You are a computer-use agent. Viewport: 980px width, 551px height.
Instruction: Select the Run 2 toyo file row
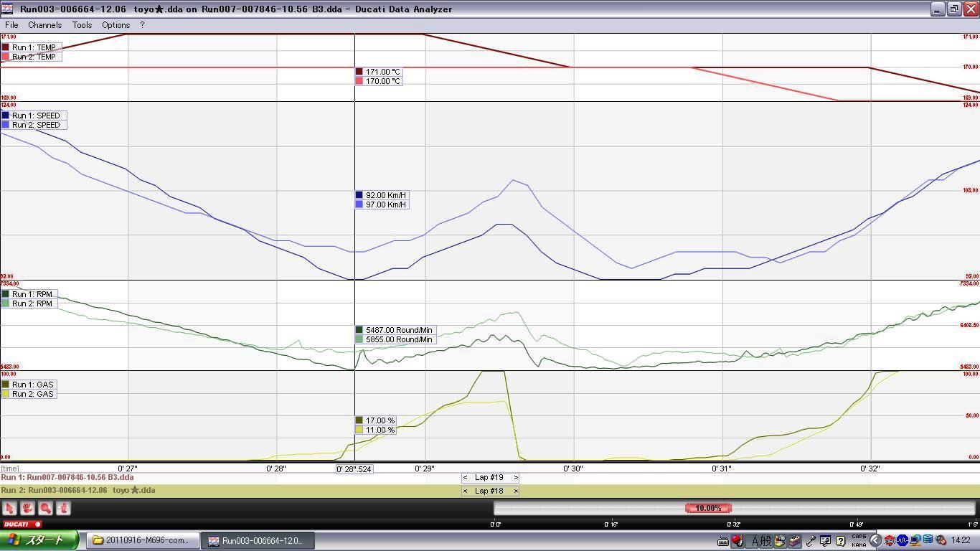pyautogui.click(x=490, y=491)
